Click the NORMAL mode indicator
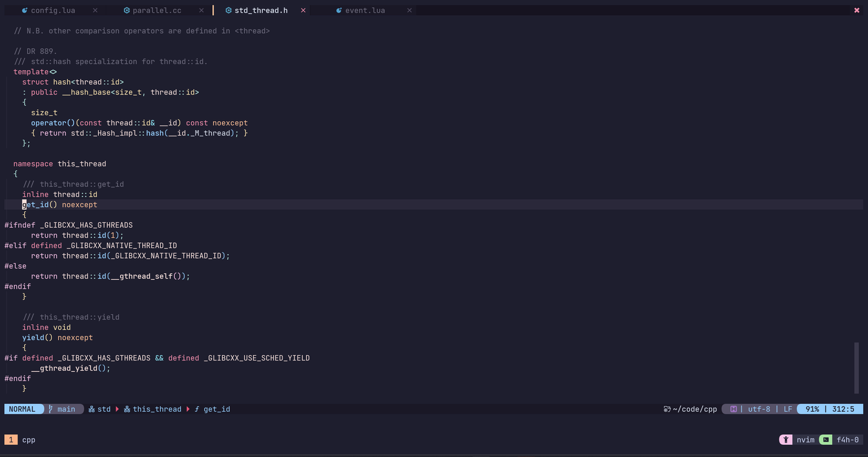 point(22,409)
